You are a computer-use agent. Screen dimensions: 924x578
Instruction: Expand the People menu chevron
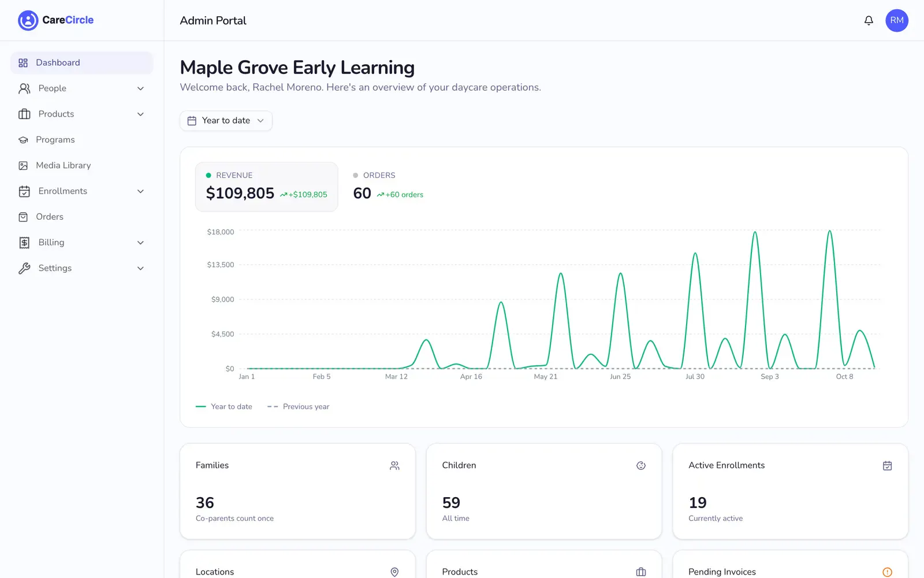pyautogui.click(x=140, y=88)
